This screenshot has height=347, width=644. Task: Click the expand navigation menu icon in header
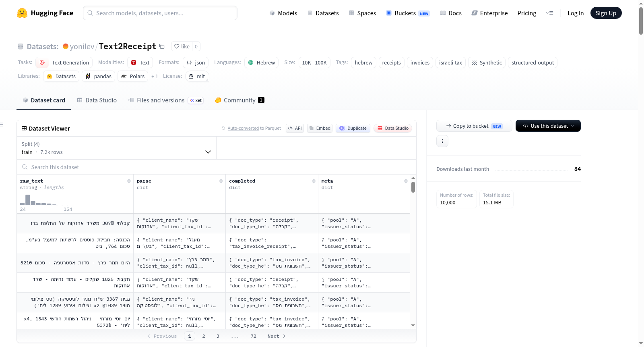point(549,13)
